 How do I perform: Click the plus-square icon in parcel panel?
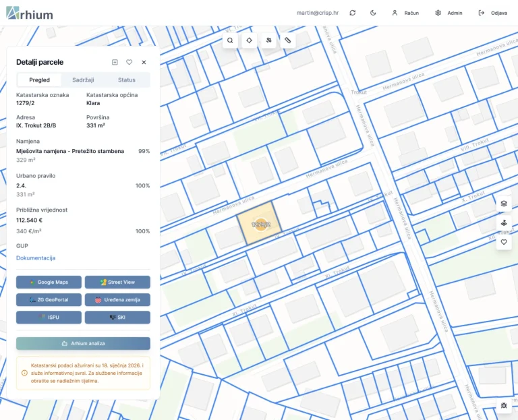tap(115, 62)
